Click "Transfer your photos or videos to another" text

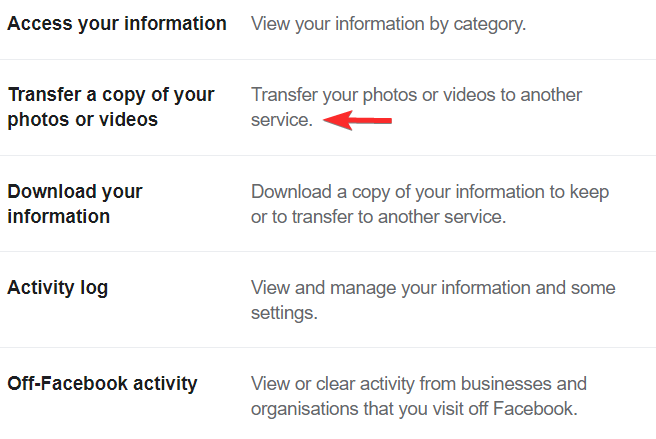(416, 95)
